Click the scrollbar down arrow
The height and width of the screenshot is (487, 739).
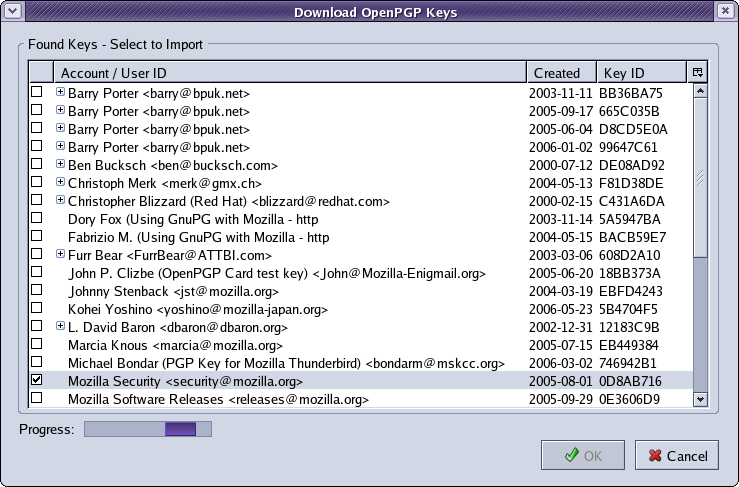pos(700,399)
